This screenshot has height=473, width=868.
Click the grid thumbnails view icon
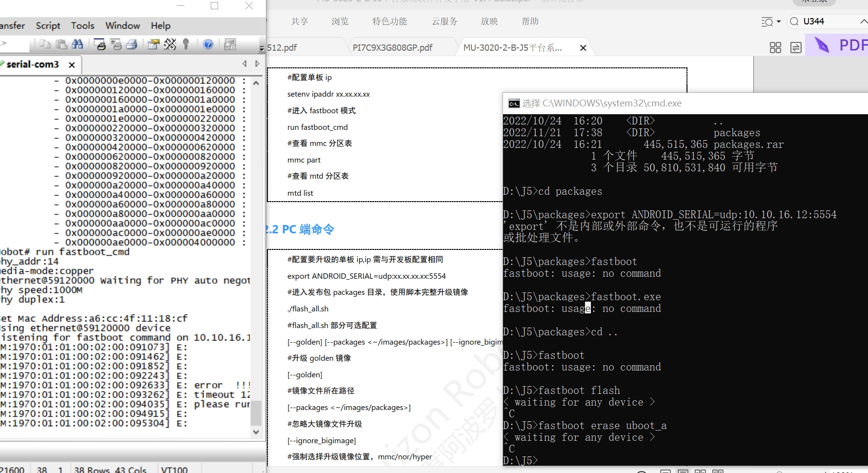point(775,47)
